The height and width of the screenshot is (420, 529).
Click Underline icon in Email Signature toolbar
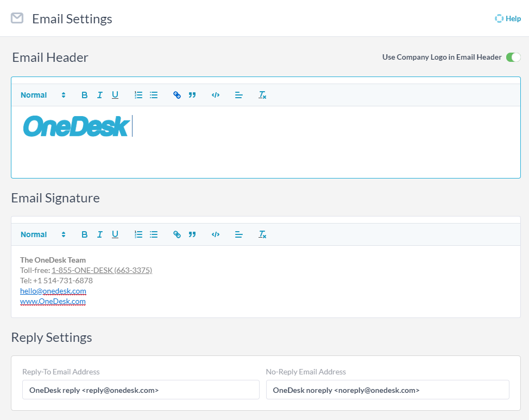tap(115, 234)
